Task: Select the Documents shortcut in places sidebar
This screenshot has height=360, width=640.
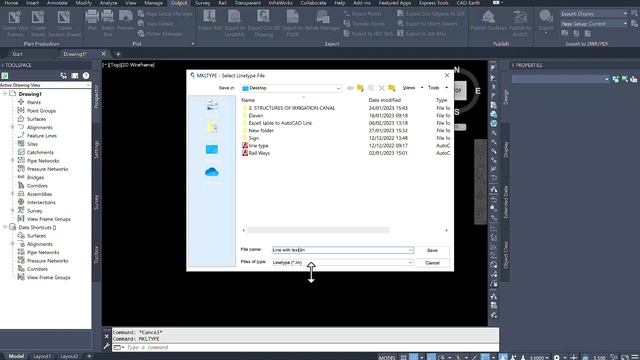Action: (211, 127)
